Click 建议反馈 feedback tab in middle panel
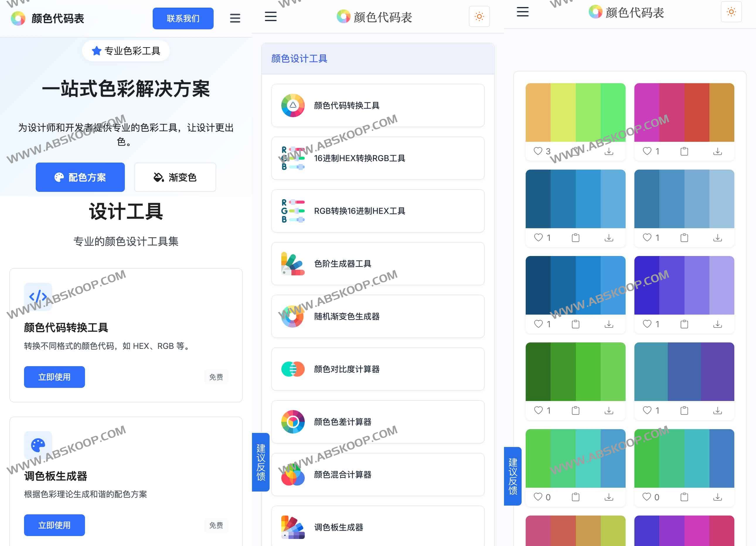Image resolution: width=756 pixels, height=546 pixels. (x=261, y=462)
